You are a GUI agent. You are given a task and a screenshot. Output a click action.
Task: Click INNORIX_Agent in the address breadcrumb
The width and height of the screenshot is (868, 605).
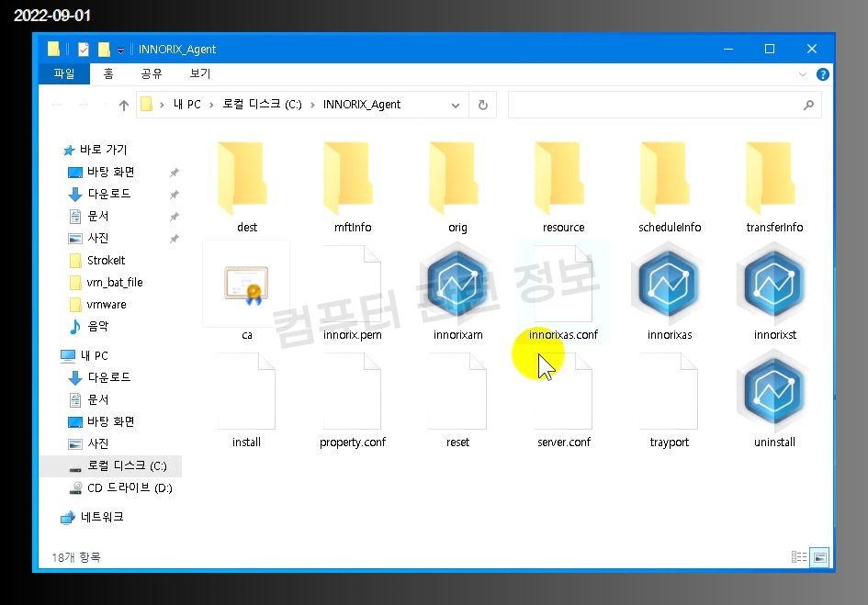coord(362,105)
